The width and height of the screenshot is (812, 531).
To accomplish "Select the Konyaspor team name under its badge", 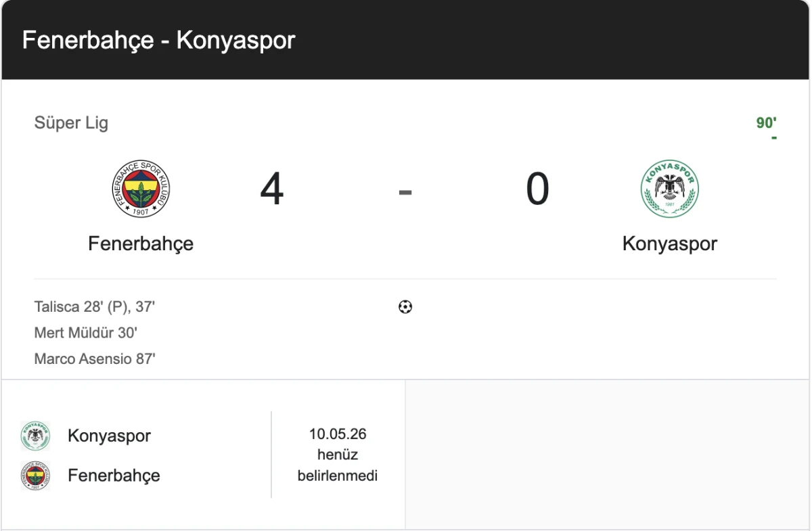I will point(670,244).
